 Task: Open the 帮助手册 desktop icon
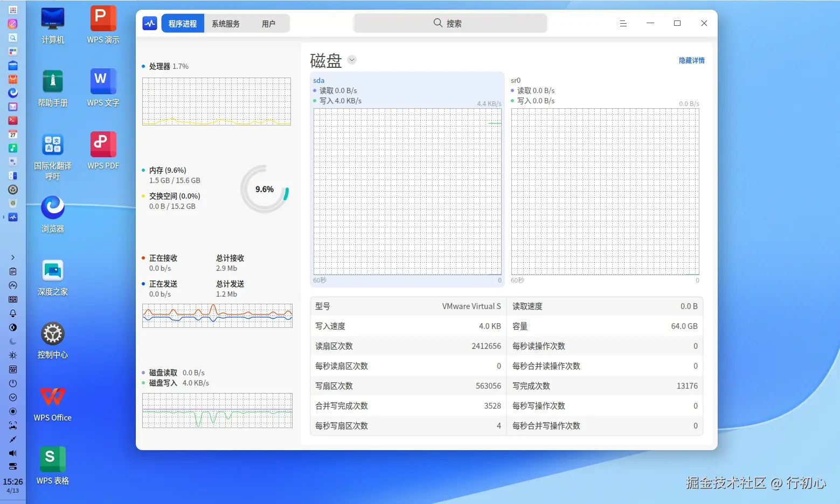(x=53, y=89)
